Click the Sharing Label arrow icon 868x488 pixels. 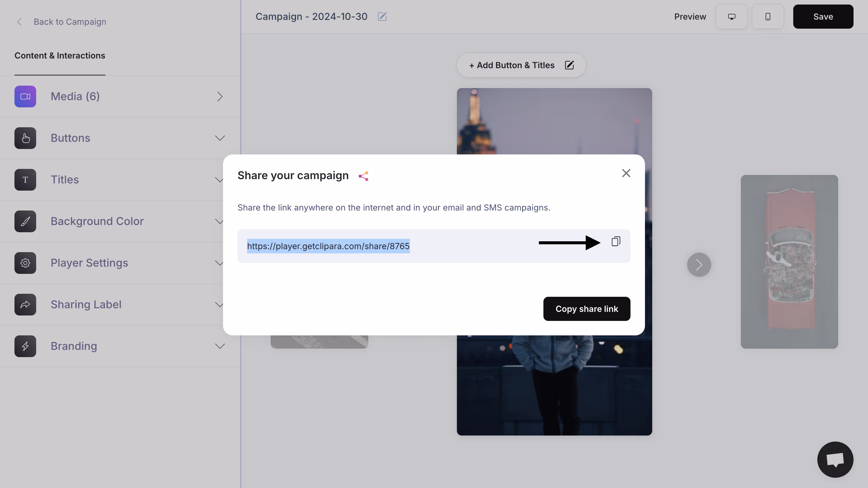pos(25,305)
